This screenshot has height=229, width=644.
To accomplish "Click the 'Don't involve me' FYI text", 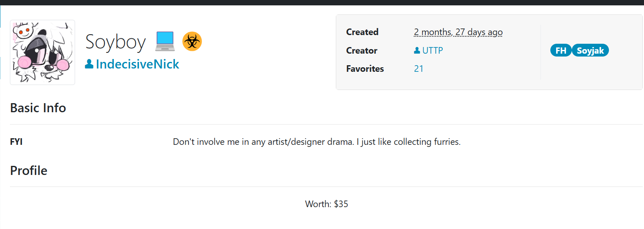I will (x=316, y=142).
